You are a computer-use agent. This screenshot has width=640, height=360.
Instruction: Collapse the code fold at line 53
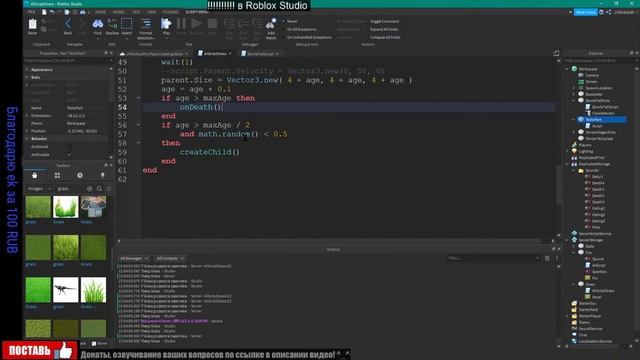(x=138, y=98)
